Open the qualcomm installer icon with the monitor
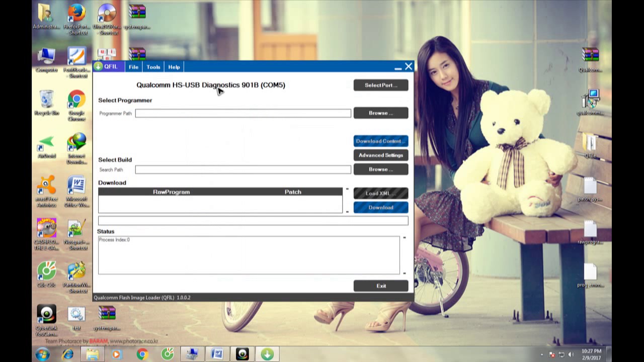 coord(590,103)
